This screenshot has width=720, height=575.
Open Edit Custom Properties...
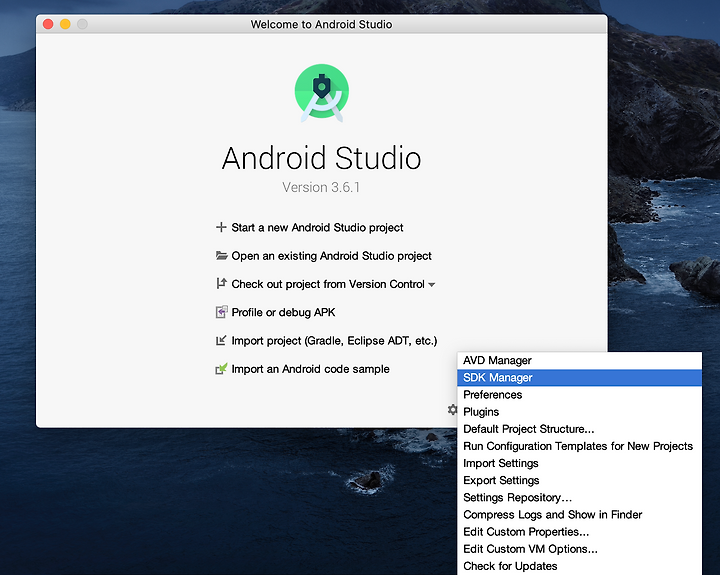[579, 532]
